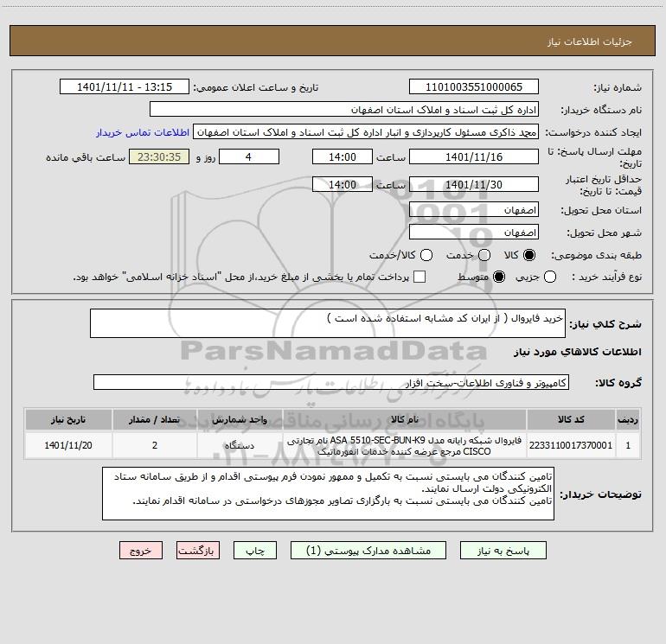
Task: Click the remaining time field 23:30:35
Action: point(159,156)
